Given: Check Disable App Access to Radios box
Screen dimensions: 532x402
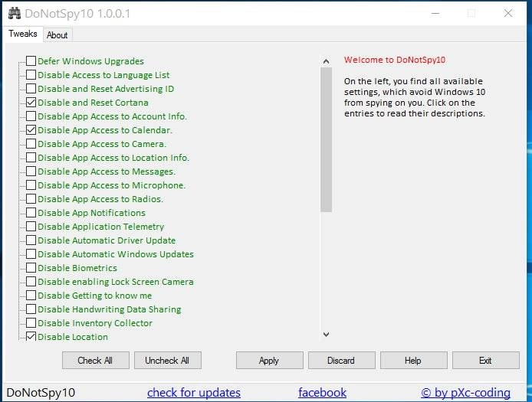Looking at the screenshot, I should [31, 198].
